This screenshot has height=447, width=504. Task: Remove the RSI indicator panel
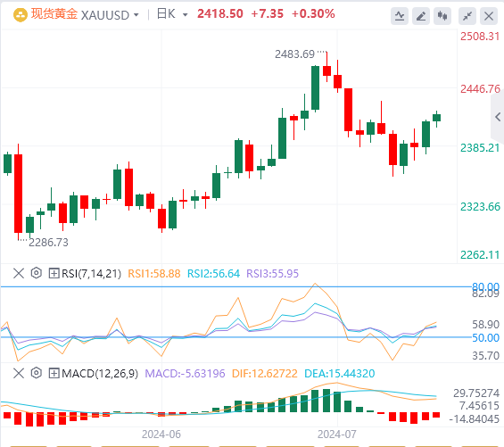tap(19, 274)
